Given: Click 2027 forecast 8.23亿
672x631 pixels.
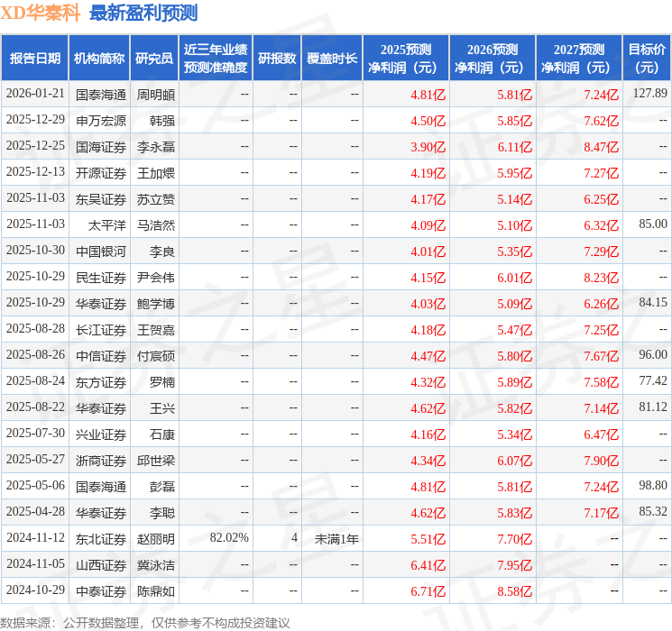Looking at the screenshot, I should [601, 278].
